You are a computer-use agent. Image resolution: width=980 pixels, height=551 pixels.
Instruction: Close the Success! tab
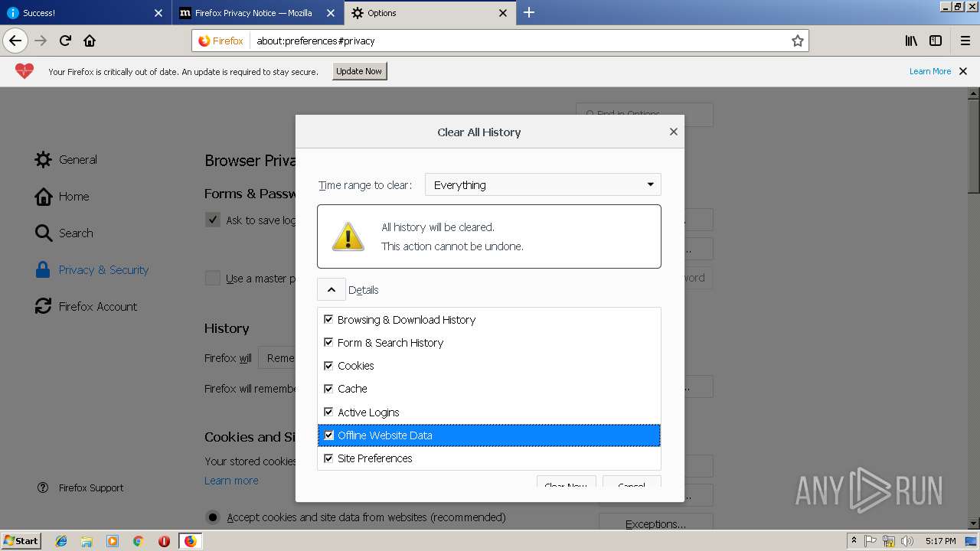(x=158, y=13)
